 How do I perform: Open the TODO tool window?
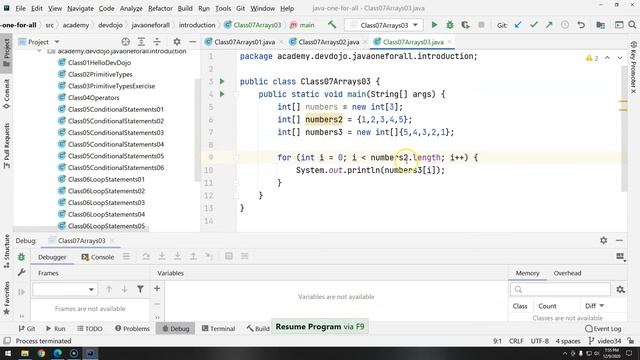90,328
